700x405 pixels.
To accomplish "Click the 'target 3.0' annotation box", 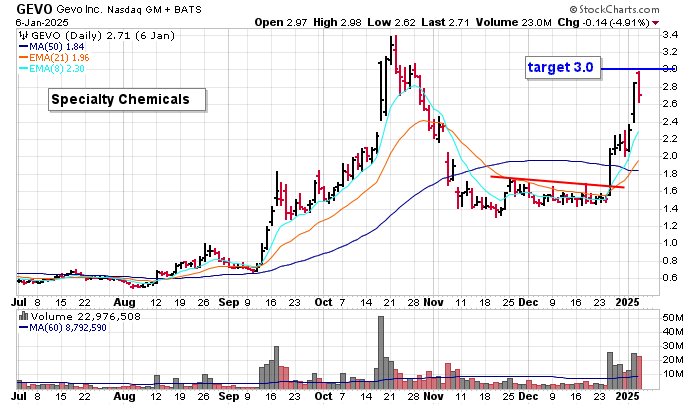I will tap(562, 67).
